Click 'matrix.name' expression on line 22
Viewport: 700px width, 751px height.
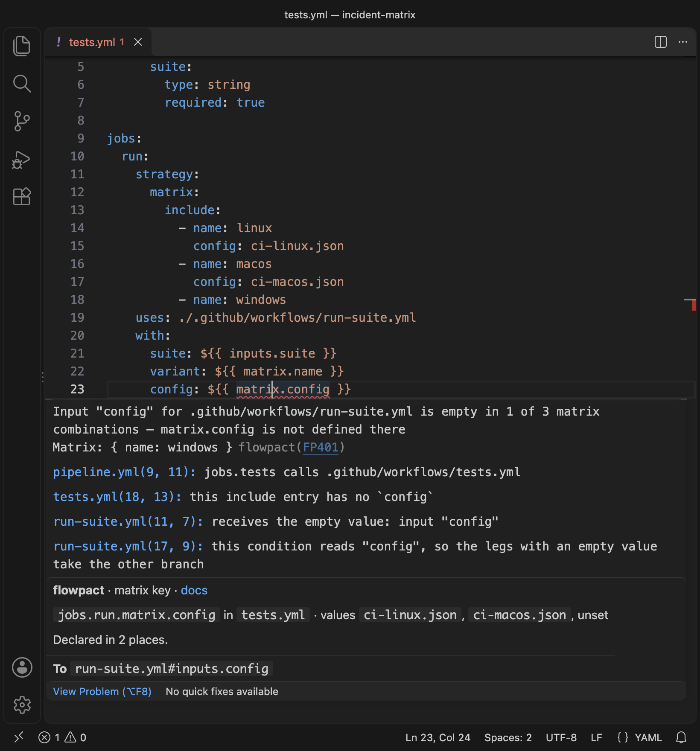click(283, 371)
